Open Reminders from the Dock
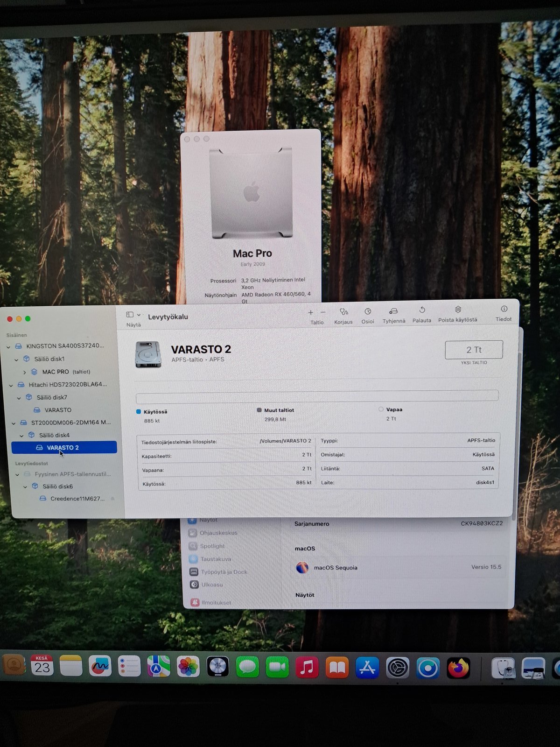This screenshot has width=560, height=747. click(x=129, y=666)
